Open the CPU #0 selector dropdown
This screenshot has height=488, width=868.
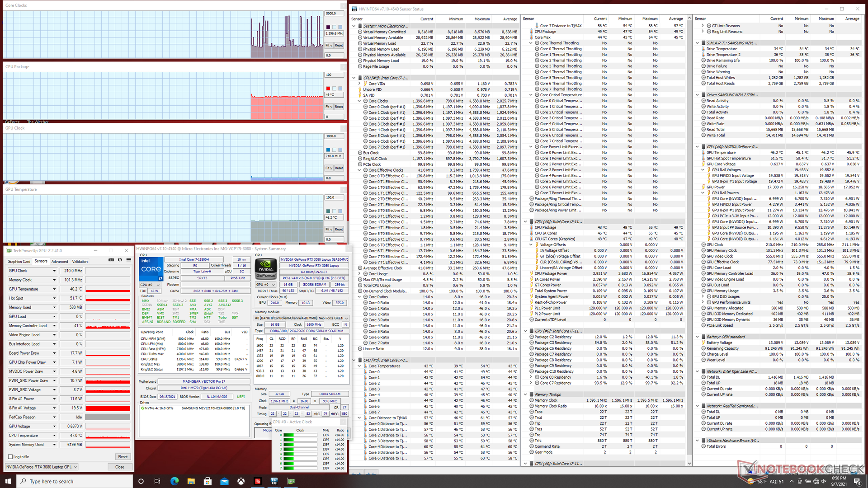click(x=151, y=285)
